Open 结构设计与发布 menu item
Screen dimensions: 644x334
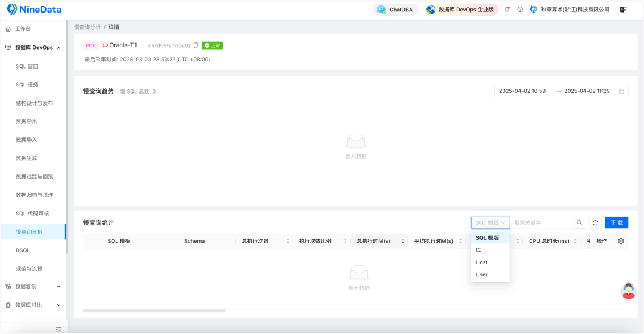(x=35, y=103)
